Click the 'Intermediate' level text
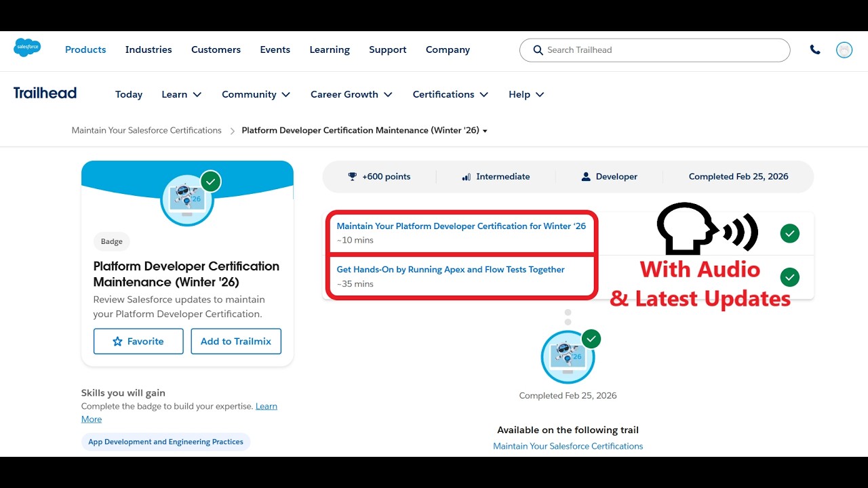Screen dimensions: 868x488 [503, 176]
